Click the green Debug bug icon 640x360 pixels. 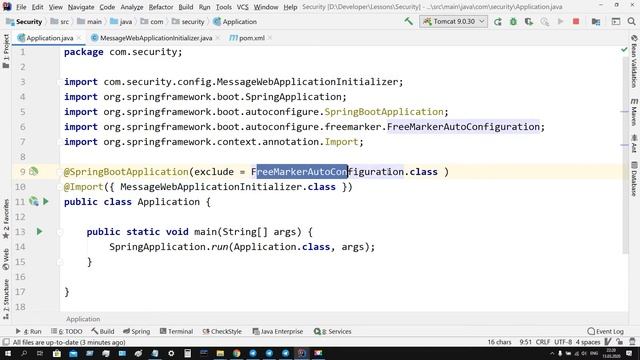513,22
